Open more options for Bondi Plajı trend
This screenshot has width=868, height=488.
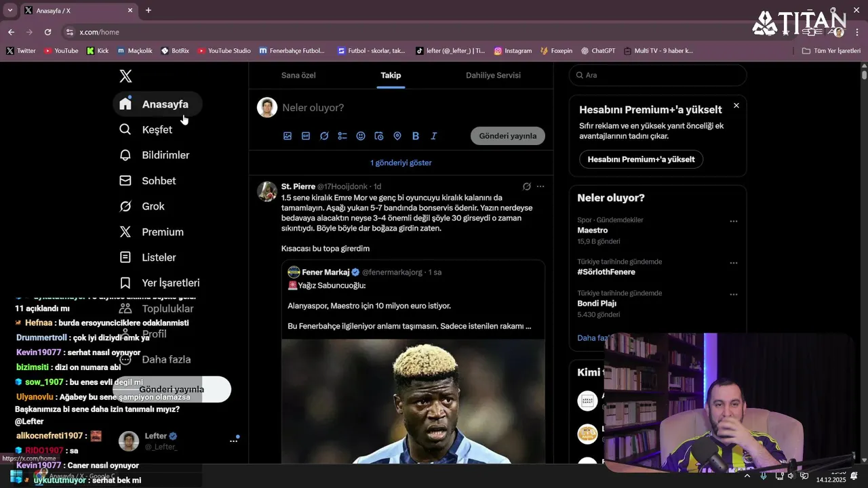[x=733, y=295]
